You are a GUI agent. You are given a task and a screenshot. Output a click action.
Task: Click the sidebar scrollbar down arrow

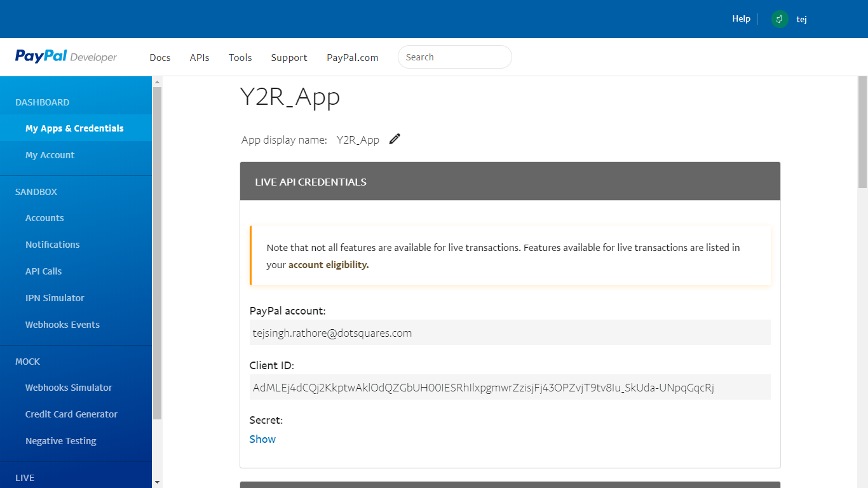157,482
